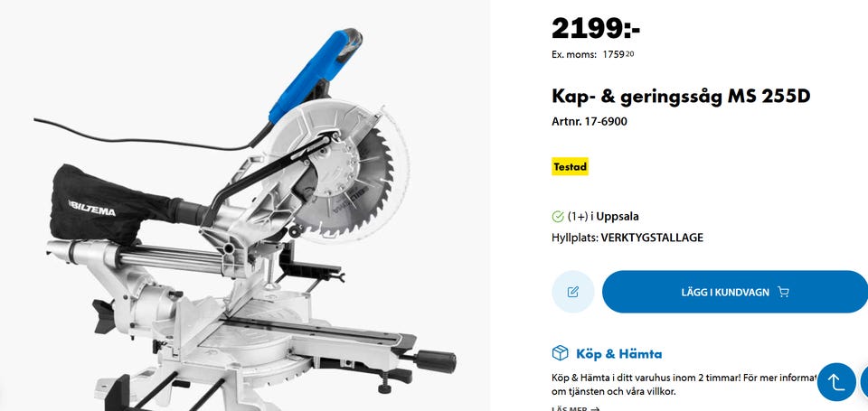The width and height of the screenshot is (868, 411).
Task: Click the green stock checkmark icon
Action: click(x=558, y=216)
